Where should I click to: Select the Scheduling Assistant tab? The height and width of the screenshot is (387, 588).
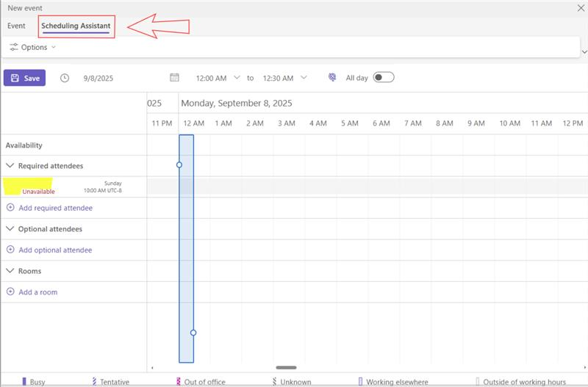76,26
